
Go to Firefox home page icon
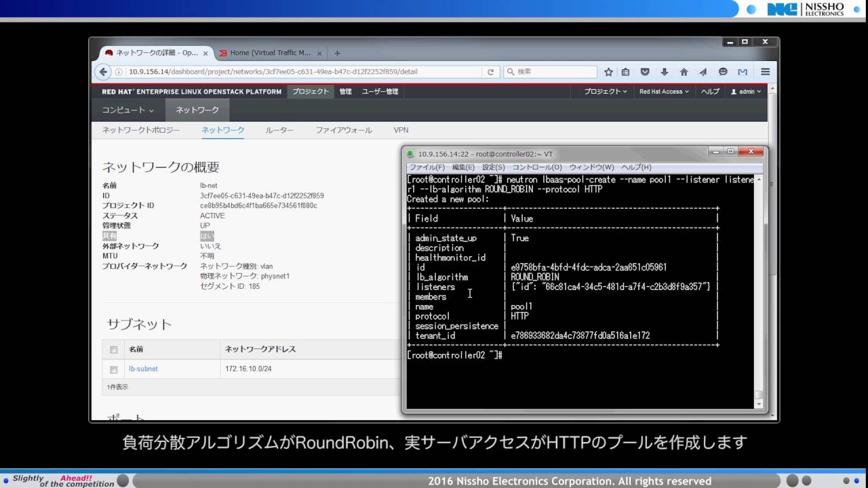[x=684, y=72]
